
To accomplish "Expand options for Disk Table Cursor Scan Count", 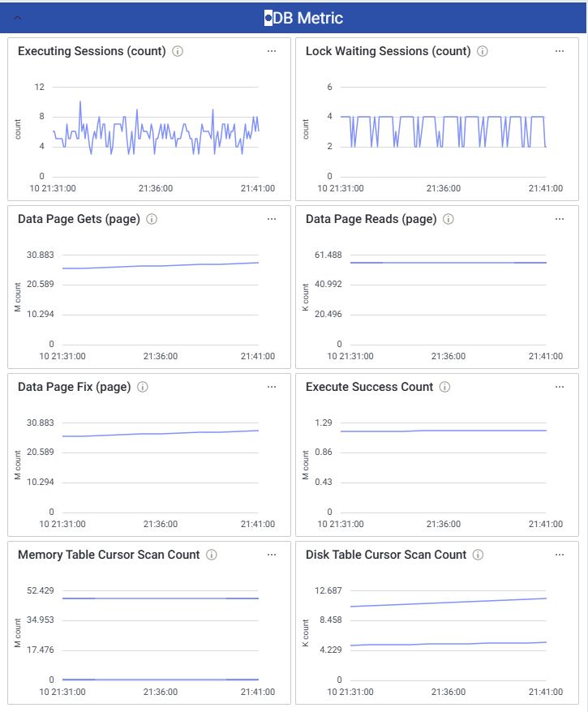I will click(x=560, y=555).
